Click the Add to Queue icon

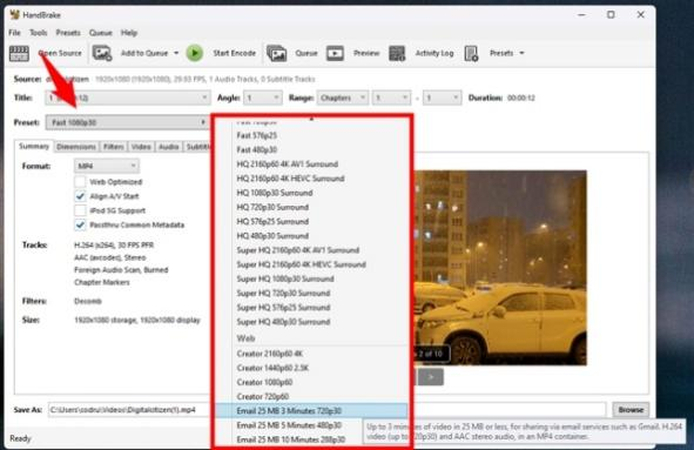pos(102,53)
